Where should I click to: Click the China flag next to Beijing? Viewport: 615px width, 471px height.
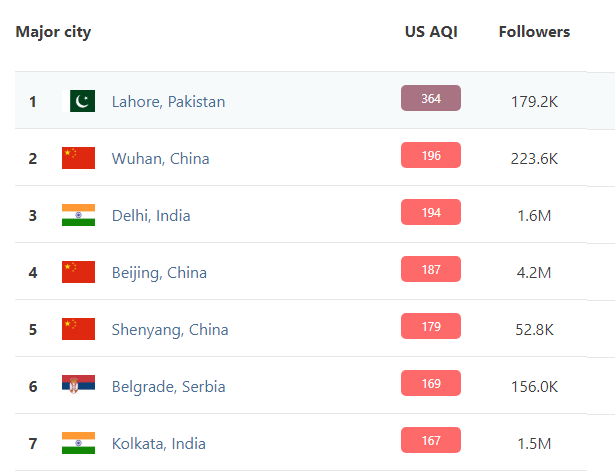click(79, 272)
